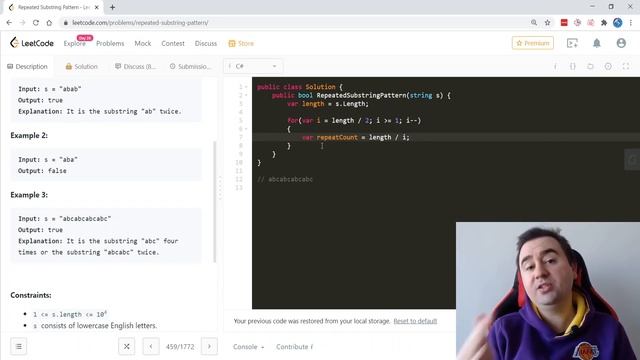
Task: Click the 'Example 2:' heading
Action: (29, 136)
